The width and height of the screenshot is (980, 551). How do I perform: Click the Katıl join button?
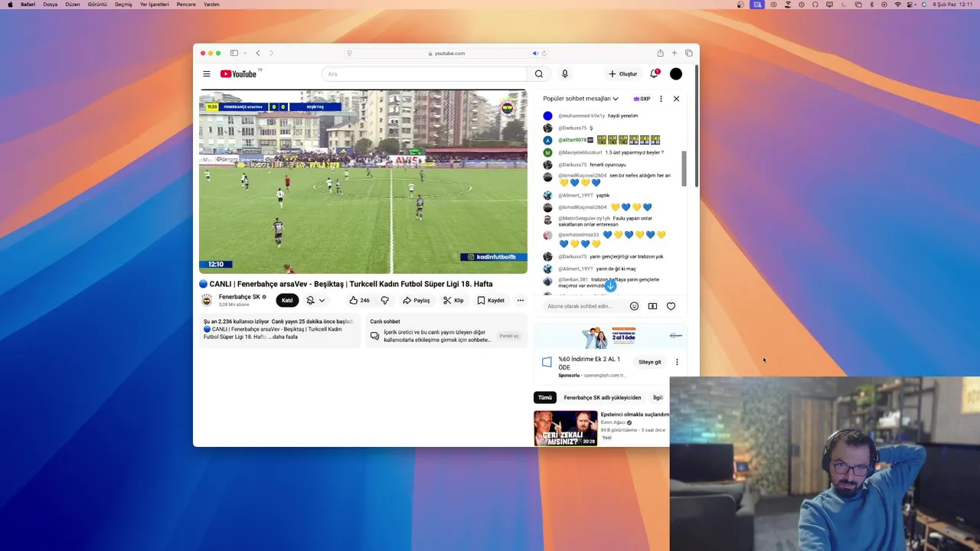(x=287, y=301)
